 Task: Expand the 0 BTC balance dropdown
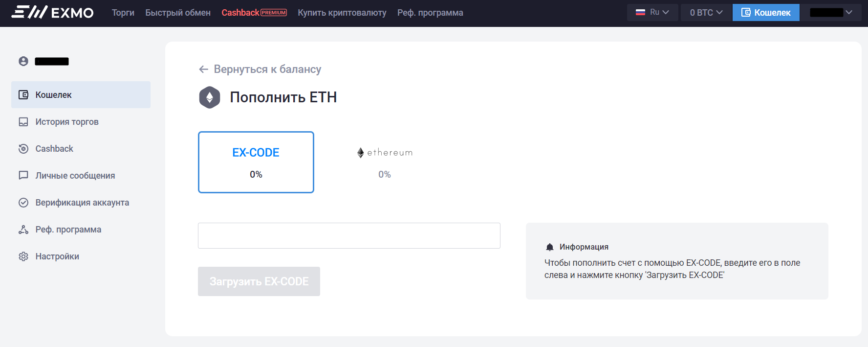point(706,12)
